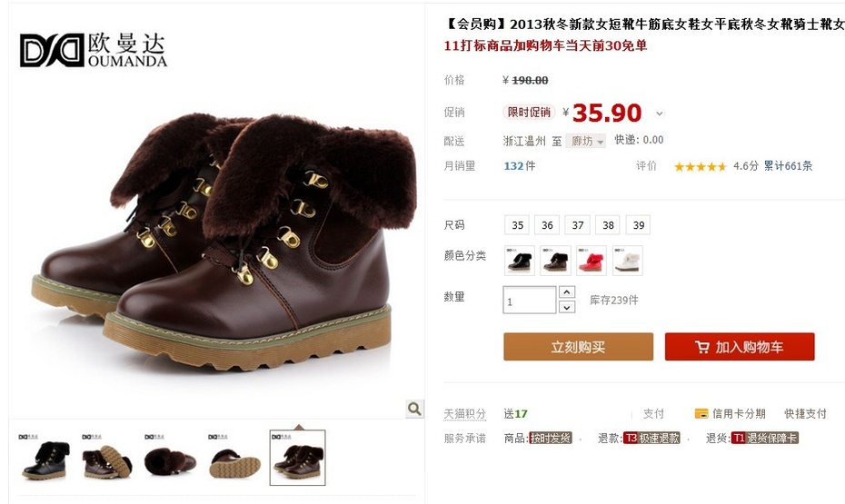This screenshot has height=504, width=845.
Task: Click the credit card installment icon
Action: (x=701, y=413)
